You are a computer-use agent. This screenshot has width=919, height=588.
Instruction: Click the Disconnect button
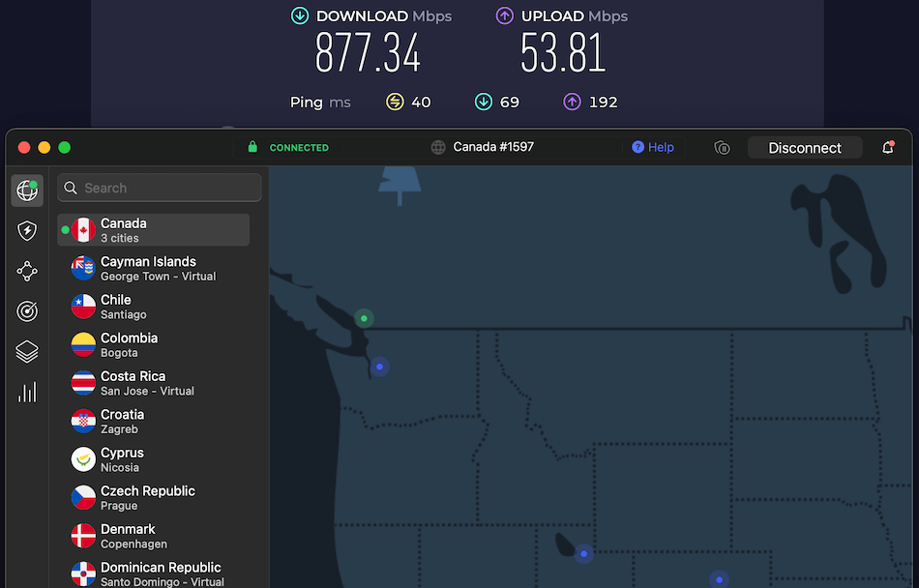coord(805,148)
